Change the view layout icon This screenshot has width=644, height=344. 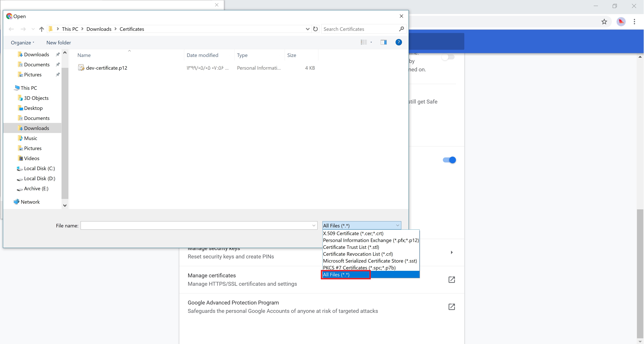pyautogui.click(x=364, y=42)
